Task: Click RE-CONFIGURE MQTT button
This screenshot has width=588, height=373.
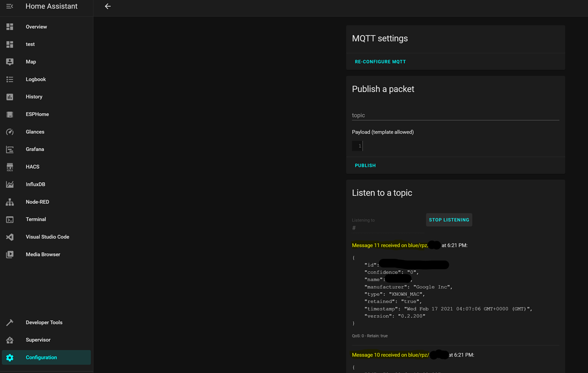Action: [380, 61]
